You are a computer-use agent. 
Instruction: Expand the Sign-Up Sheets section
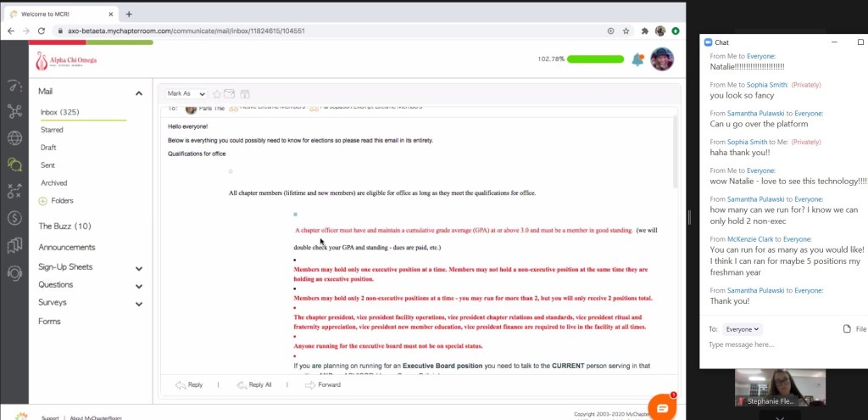click(x=139, y=267)
